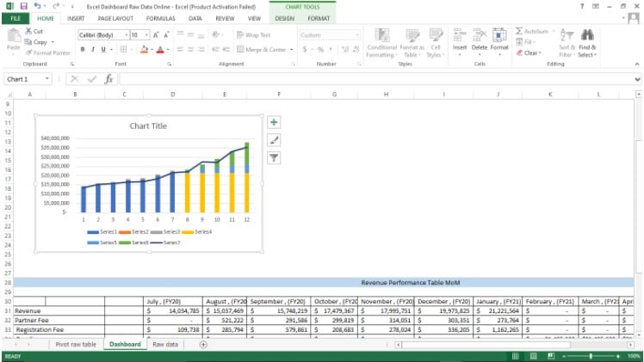
Task: Click the accounting dollar format button
Action: [305, 50]
